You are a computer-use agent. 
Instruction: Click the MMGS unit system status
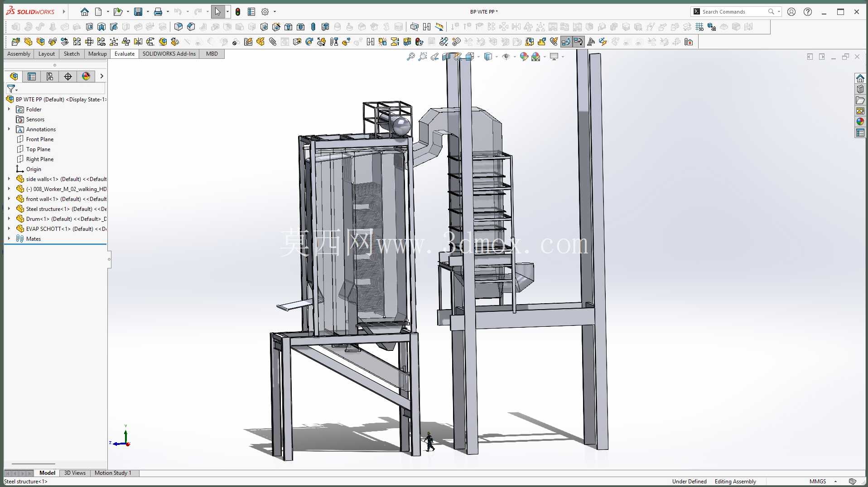[818, 482]
